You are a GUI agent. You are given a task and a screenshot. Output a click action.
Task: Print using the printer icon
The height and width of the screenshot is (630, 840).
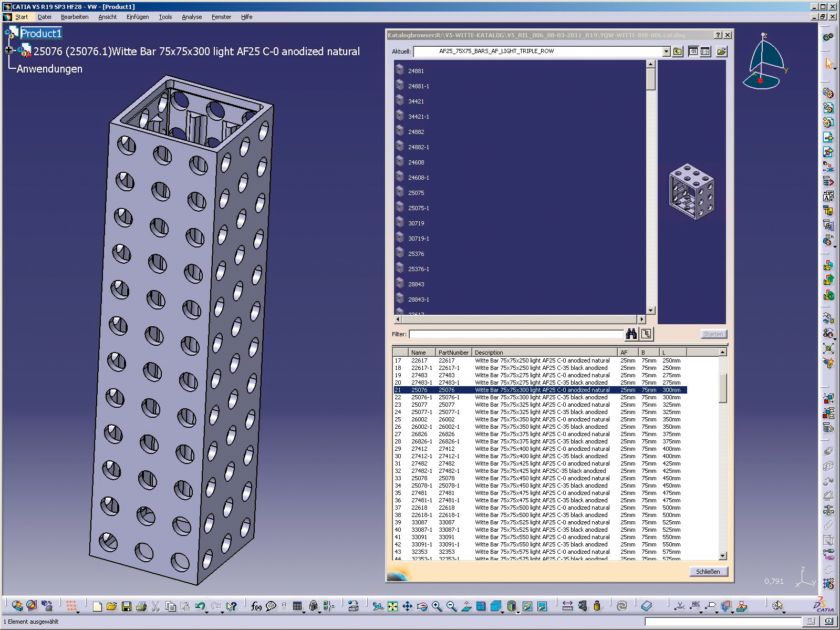coord(141,606)
